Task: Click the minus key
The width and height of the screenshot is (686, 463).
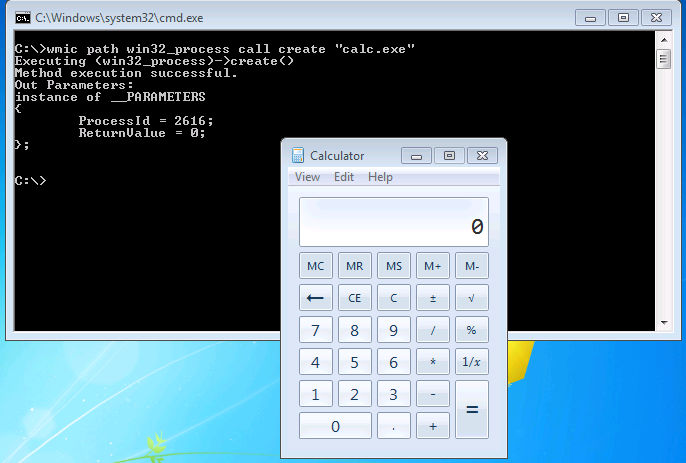Action: click(433, 393)
